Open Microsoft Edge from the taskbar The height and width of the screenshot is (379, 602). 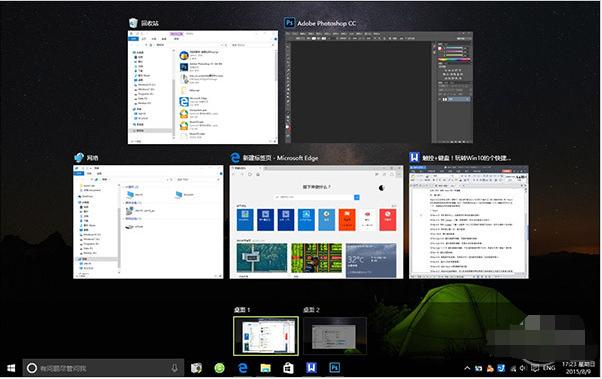coord(243,368)
